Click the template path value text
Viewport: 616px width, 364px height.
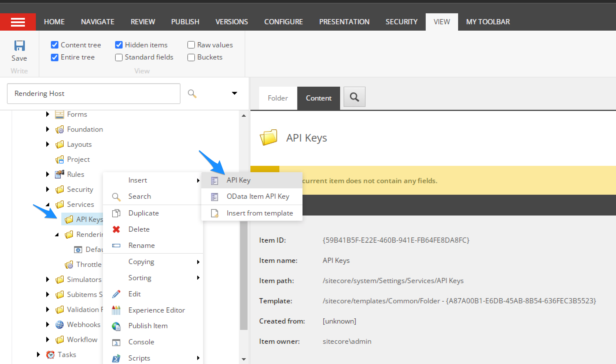tap(459, 301)
